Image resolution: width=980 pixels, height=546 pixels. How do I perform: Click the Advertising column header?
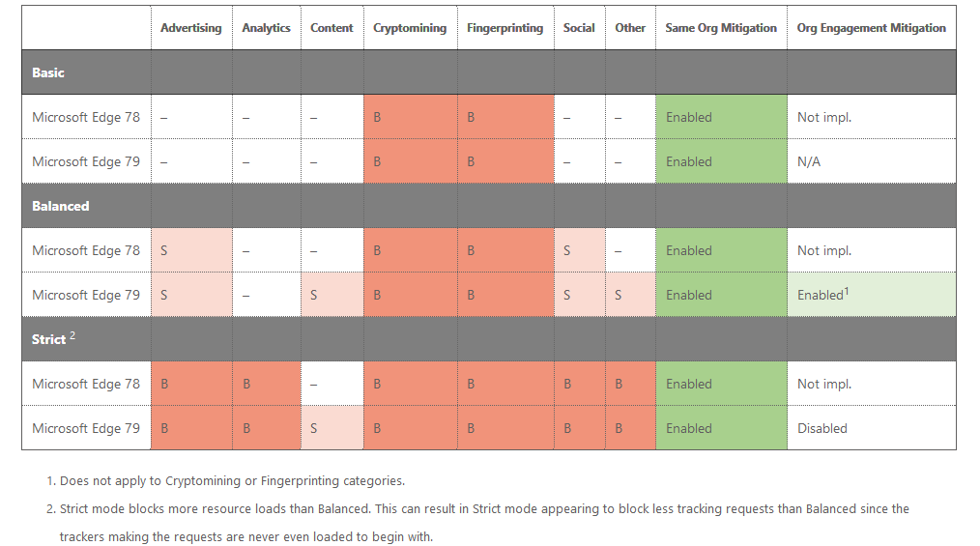190,28
